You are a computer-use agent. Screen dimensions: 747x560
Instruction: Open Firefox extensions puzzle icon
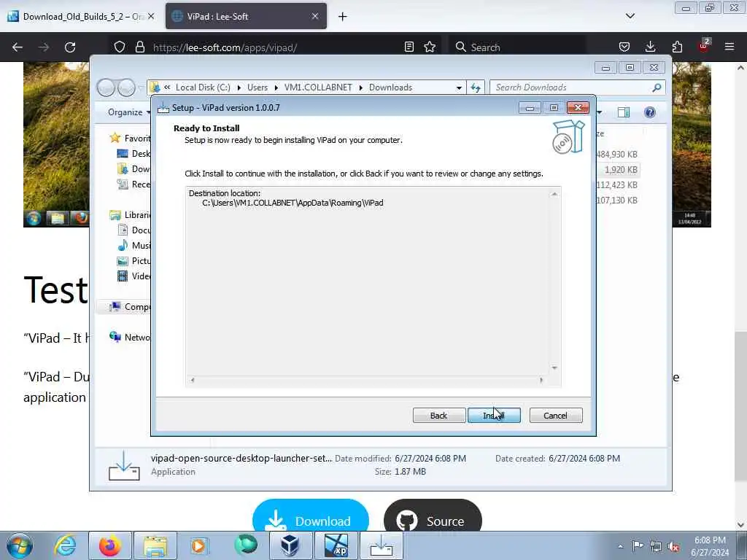click(677, 47)
